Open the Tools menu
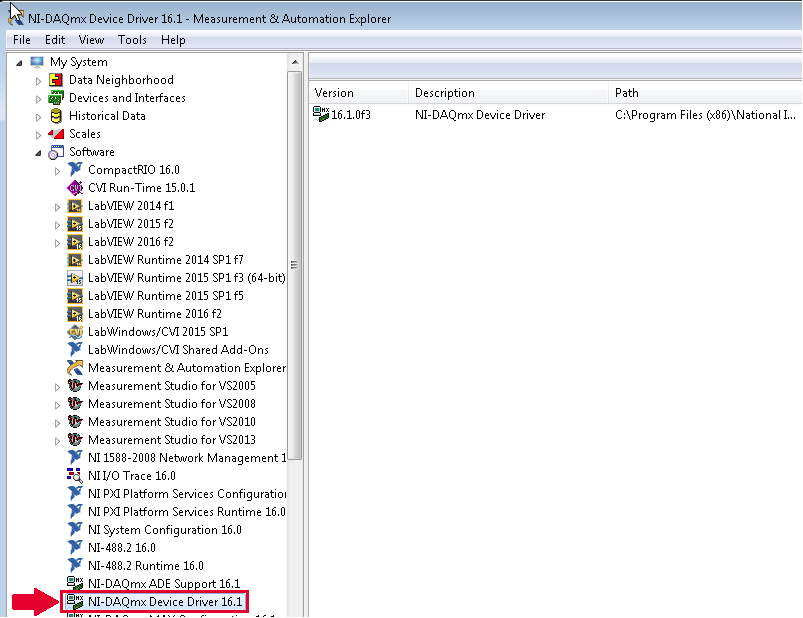The image size is (803, 618). tap(132, 40)
